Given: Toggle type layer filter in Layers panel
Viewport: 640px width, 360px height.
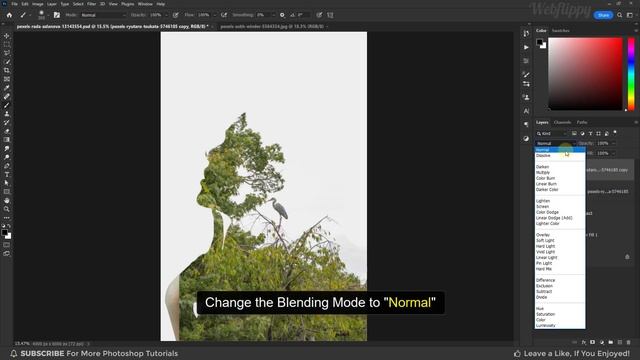Looking at the screenshot, I should click(591, 133).
